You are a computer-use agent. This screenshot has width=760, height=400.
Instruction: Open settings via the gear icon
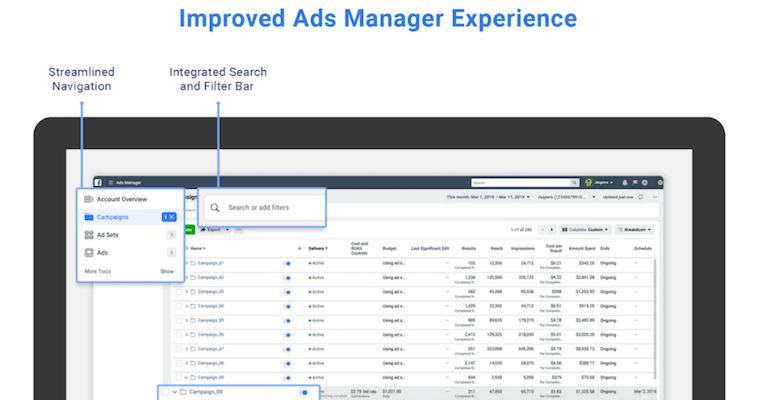pos(646,183)
